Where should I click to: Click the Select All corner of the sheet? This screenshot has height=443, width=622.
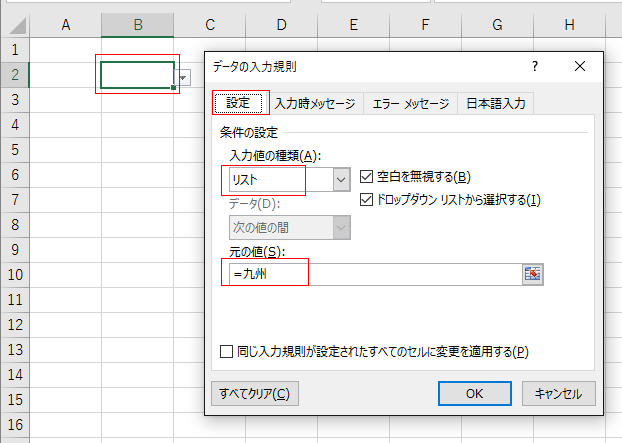(14, 24)
